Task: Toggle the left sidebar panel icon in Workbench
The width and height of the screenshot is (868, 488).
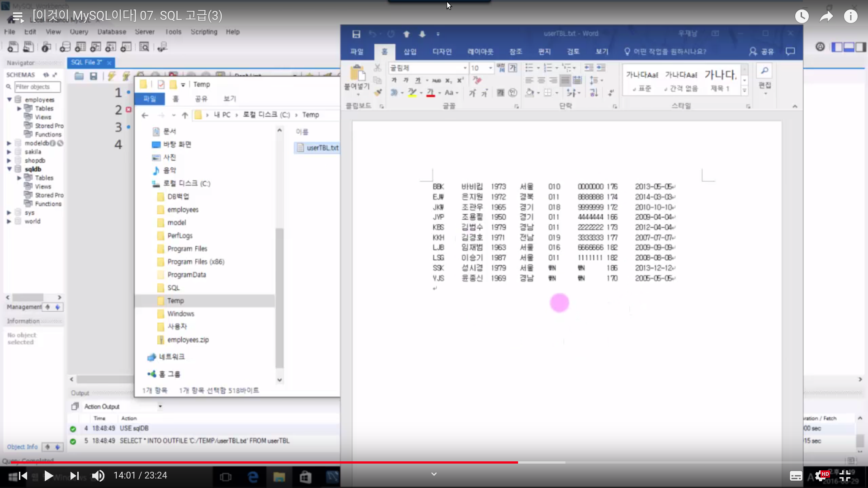Action: point(837,47)
